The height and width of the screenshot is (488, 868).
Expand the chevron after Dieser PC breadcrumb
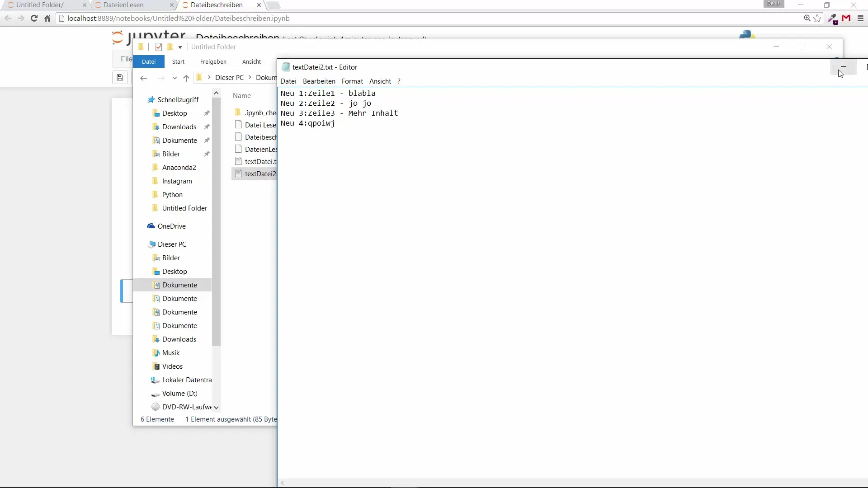point(250,78)
